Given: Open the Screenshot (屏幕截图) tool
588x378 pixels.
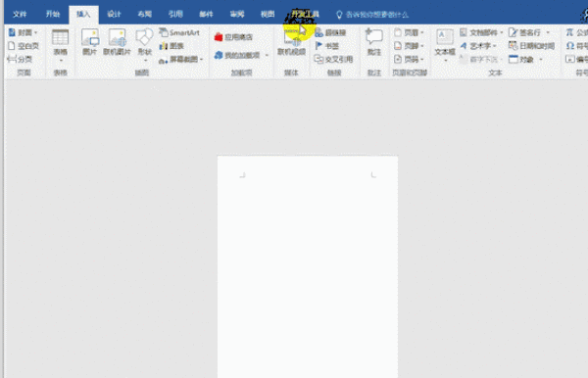Looking at the screenshot, I should 180,59.
